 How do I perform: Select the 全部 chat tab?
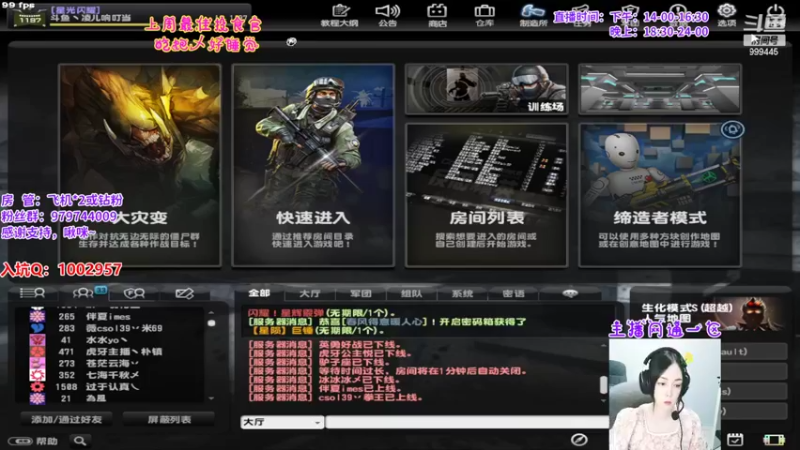click(259, 293)
